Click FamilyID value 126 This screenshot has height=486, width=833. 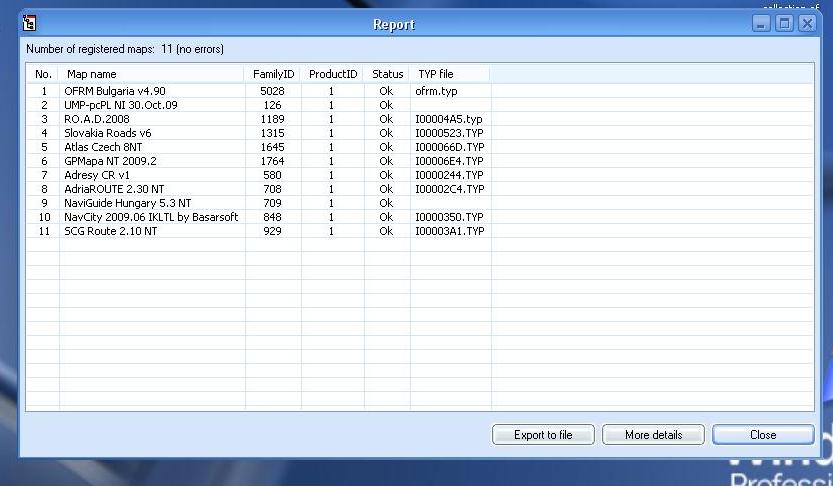[x=272, y=105]
